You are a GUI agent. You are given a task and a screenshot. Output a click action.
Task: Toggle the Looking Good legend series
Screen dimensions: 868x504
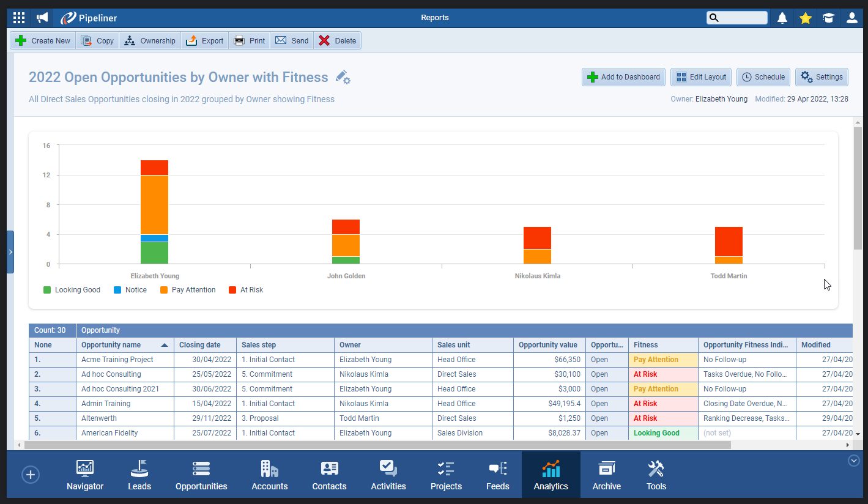click(72, 290)
